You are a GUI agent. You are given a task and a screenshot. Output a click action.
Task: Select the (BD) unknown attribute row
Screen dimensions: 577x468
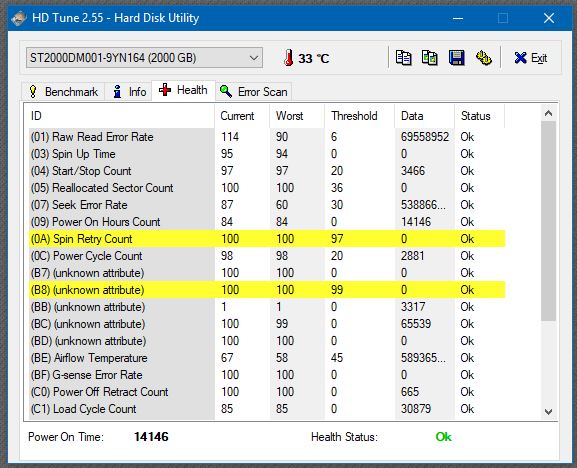pos(267,341)
